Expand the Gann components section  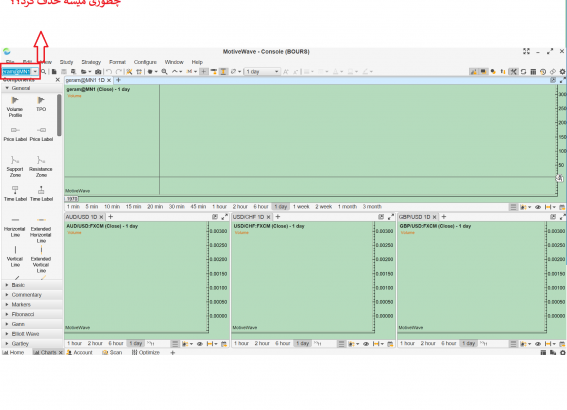click(x=32, y=324)
